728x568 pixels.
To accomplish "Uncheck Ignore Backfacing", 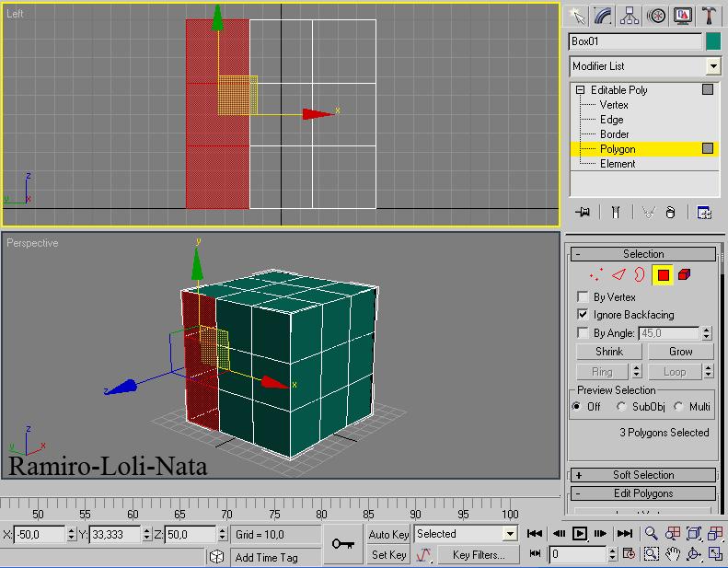I will [x=583, y=315].
